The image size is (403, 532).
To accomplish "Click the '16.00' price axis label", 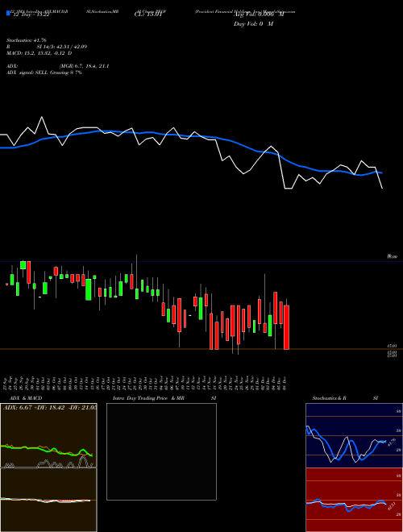I will click(x=392, y=257).
